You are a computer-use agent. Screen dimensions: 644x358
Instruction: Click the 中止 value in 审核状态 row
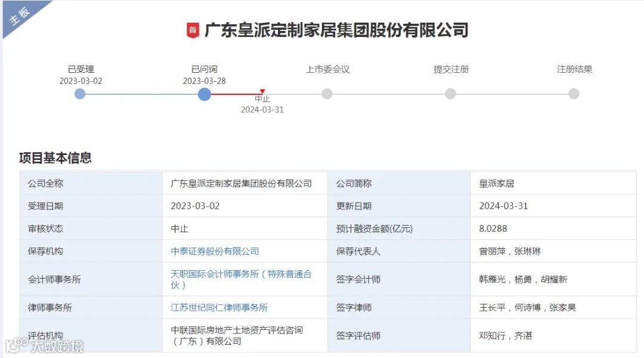[x=179, y=229]
